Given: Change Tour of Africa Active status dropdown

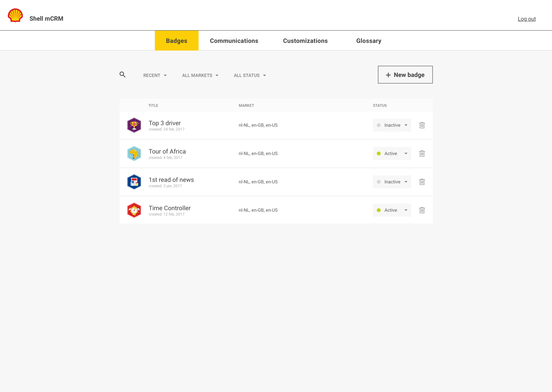Looking at the screenshot, I should [392, 153].
